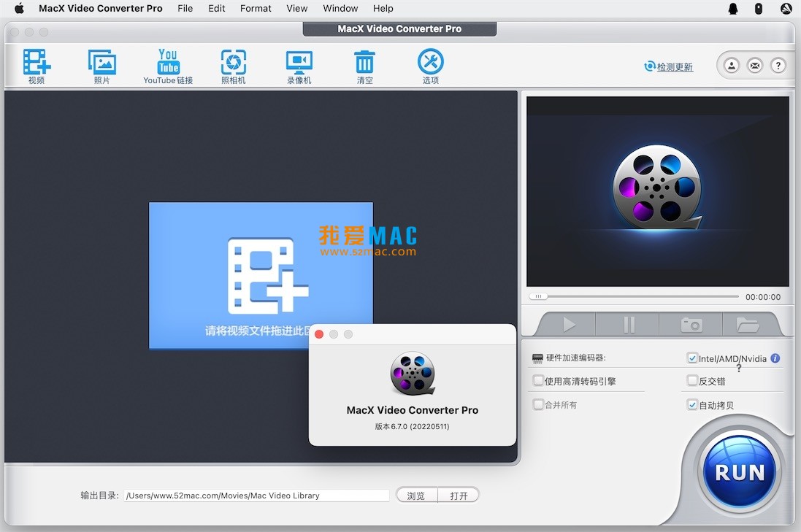Click the output directory path field
Image resolution: width=801 pixels, height=532 pixels.
256,496
